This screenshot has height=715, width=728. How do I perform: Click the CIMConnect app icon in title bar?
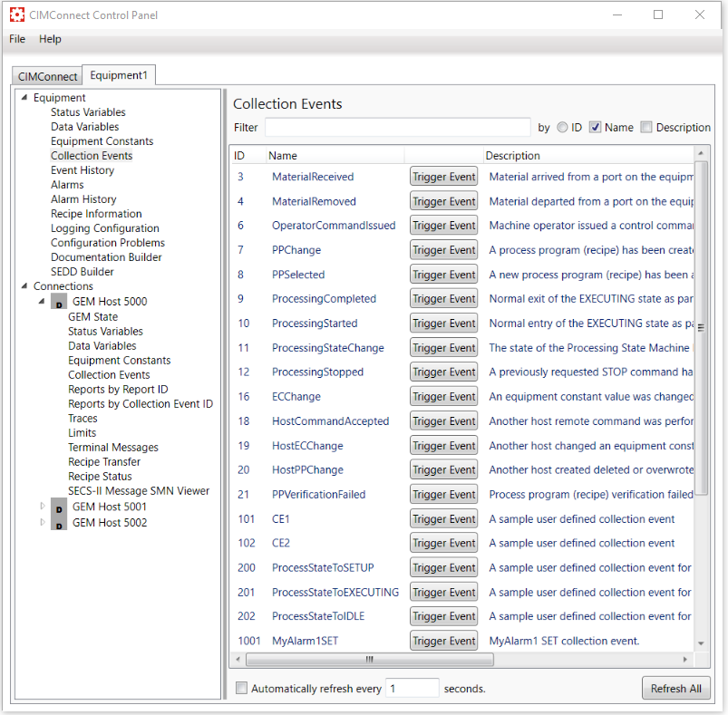click(x=17, y=14)
